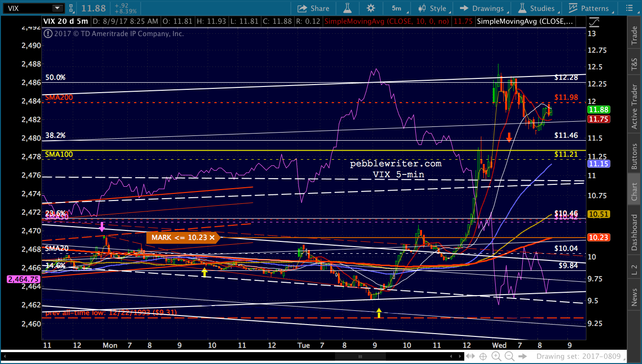Switch to the Trade side tab
The height and width of the screenshot is (364, 642).
click(x=634, y=36)
